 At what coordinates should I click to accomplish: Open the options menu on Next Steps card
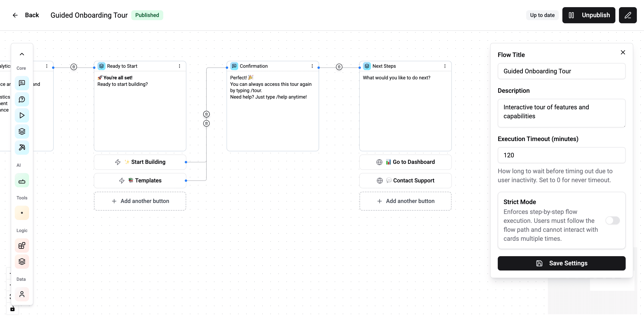click(445, 66)
